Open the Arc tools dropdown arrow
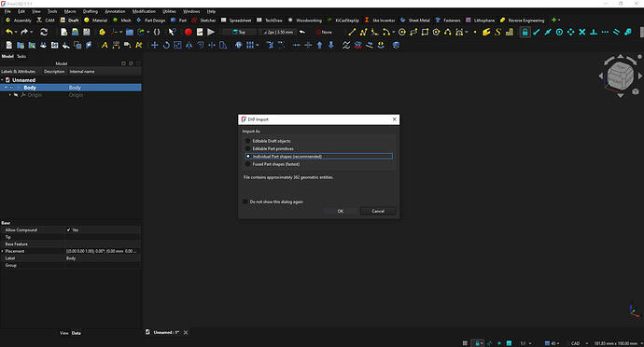Viewport: 644px width, 347px height. pyautogui.click(x=394, y=32)
